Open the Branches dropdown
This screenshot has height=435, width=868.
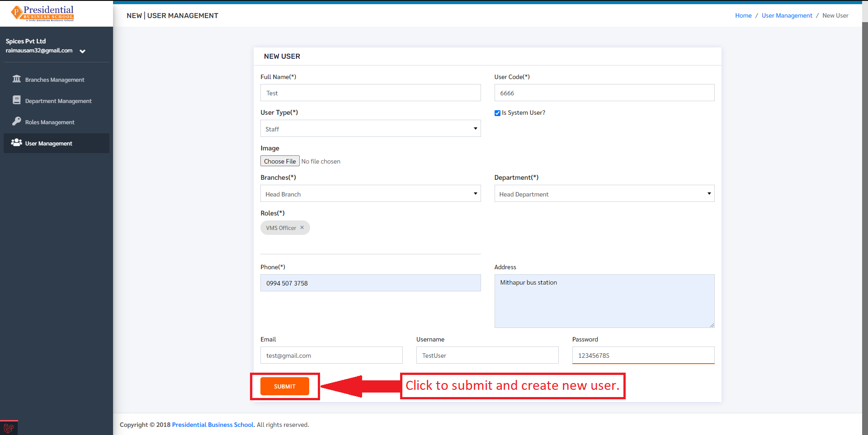pyautogui.click(x=370, y=194)
